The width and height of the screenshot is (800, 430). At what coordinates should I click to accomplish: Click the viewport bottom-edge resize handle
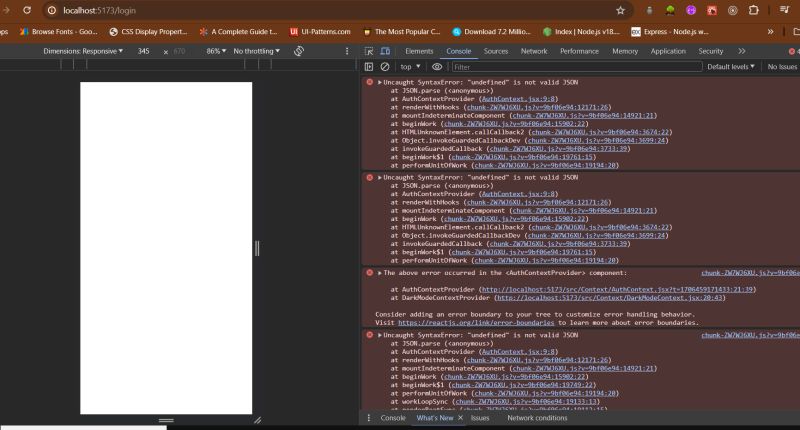(166, 420)
